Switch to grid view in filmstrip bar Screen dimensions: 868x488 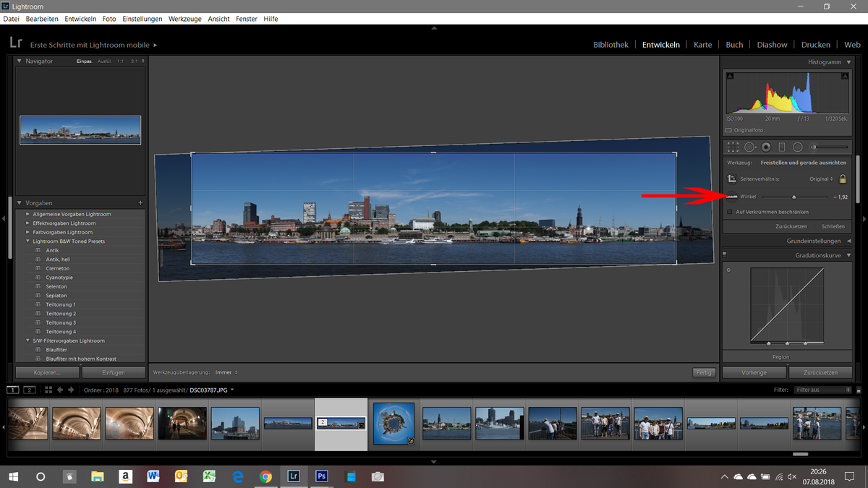pyautogui.click(x=48, y=390)
